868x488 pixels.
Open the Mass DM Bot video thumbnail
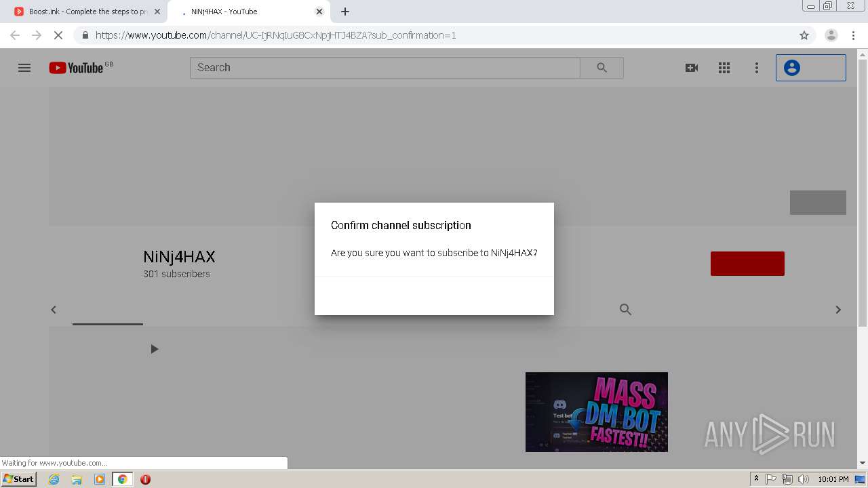[597, 412]
